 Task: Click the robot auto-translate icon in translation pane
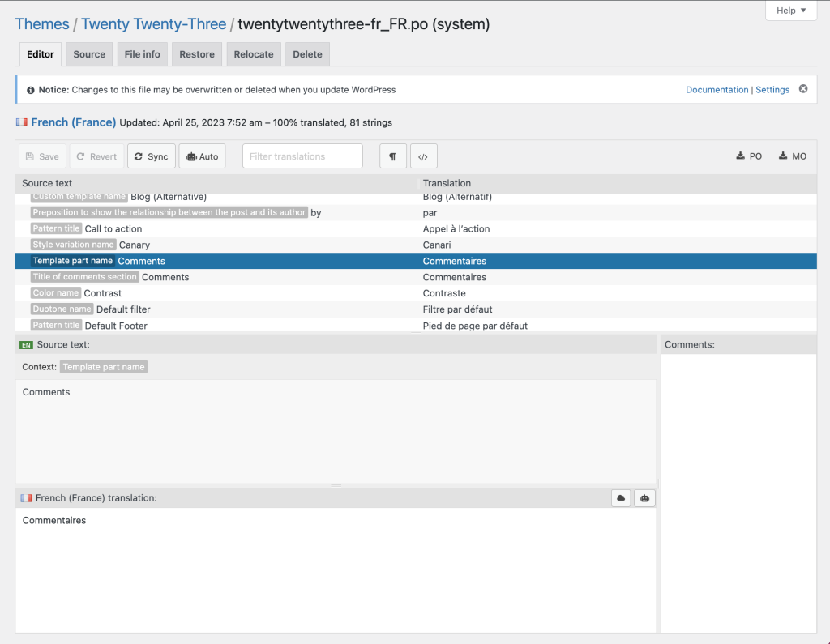point(644,498)
